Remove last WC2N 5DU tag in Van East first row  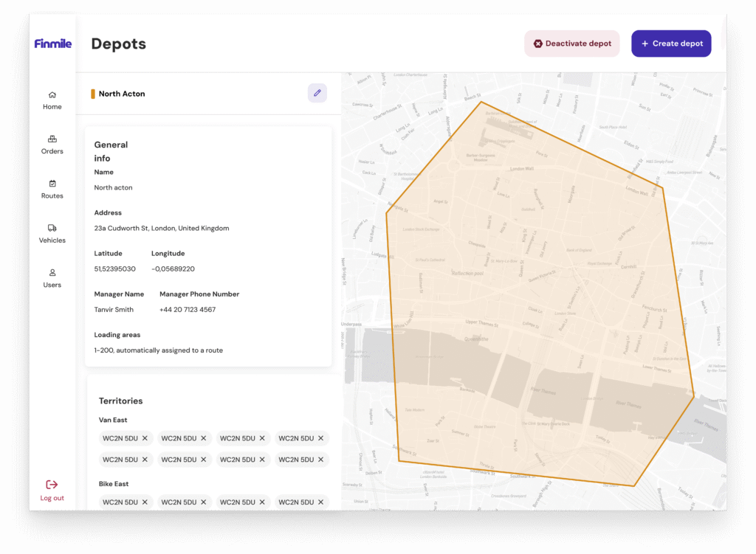[x=320, y=438]
